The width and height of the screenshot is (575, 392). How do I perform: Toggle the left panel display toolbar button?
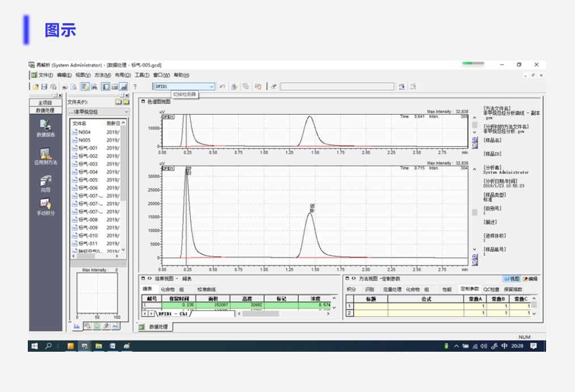(105, 86)
